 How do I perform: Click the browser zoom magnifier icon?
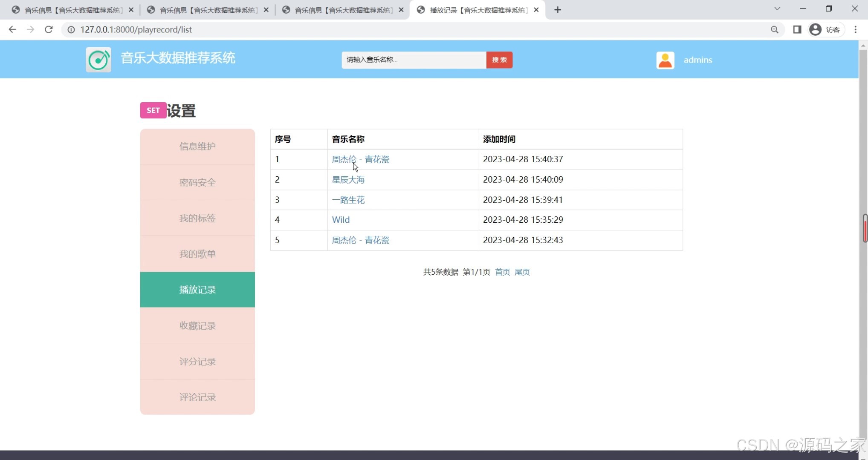(774, 29)
